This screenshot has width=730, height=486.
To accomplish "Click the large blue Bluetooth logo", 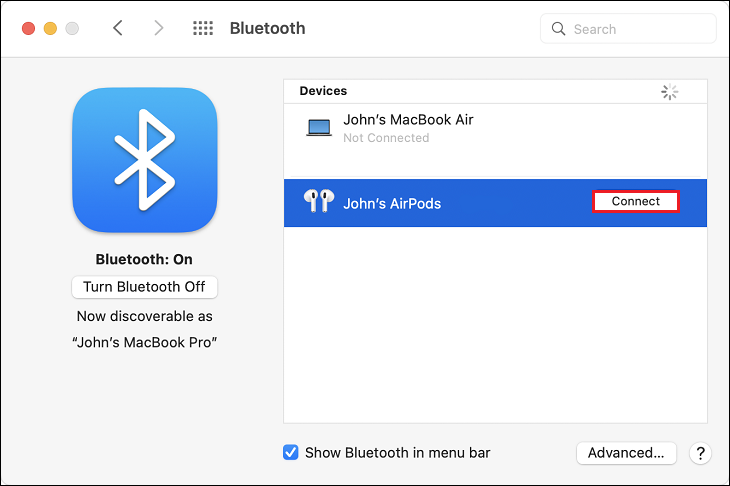I will [x=145, y=160].
